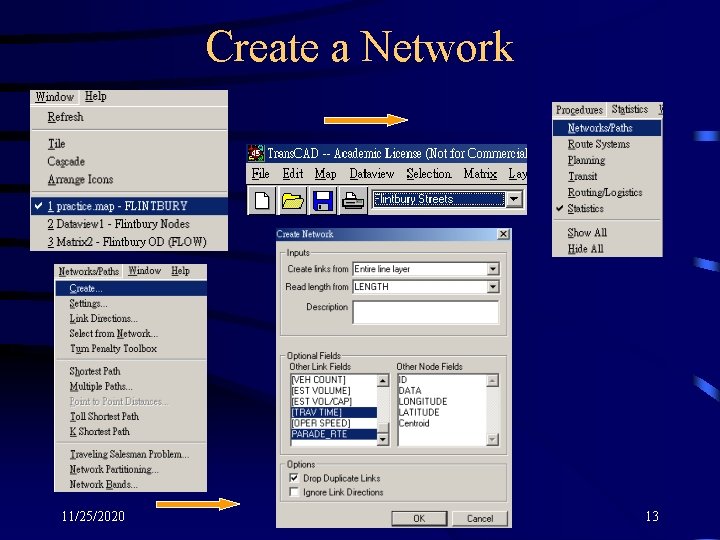Click the Print icon in TransCAD toolbar
This screenshot has height=540, width=720.
[x=353, y=201]
